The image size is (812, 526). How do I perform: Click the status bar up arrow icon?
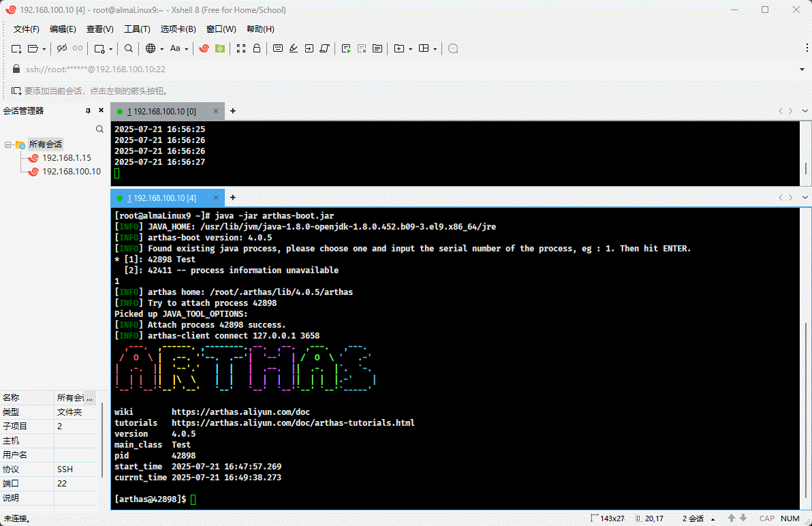tap(731, 518)
